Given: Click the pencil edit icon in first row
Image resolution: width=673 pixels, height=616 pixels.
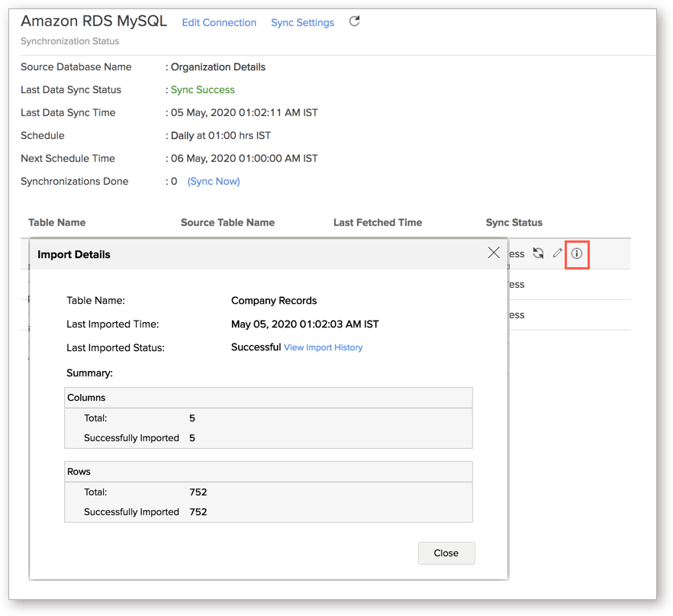Looking at the screenshot, I should (558, 253).
